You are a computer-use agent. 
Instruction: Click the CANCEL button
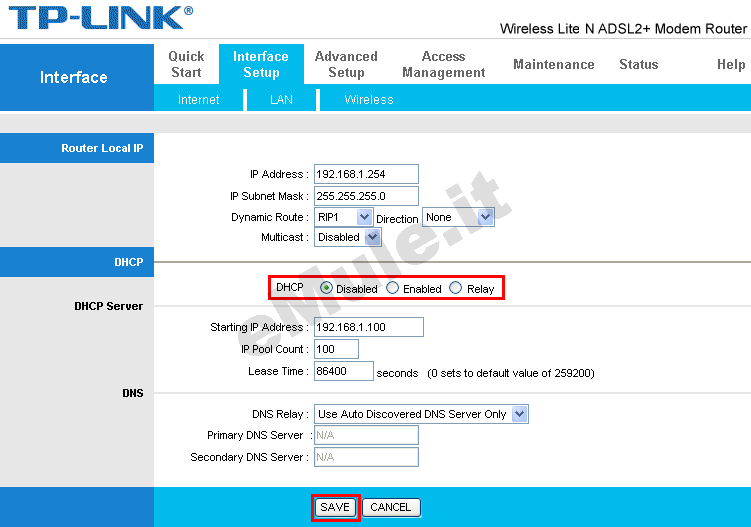391,507
